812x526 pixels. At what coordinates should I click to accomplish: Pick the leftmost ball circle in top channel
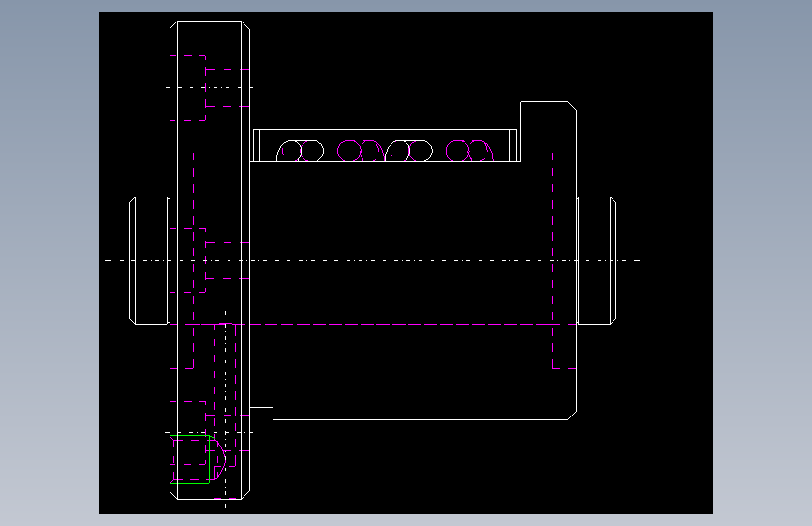pyautogui.click(x=290, y=152)
